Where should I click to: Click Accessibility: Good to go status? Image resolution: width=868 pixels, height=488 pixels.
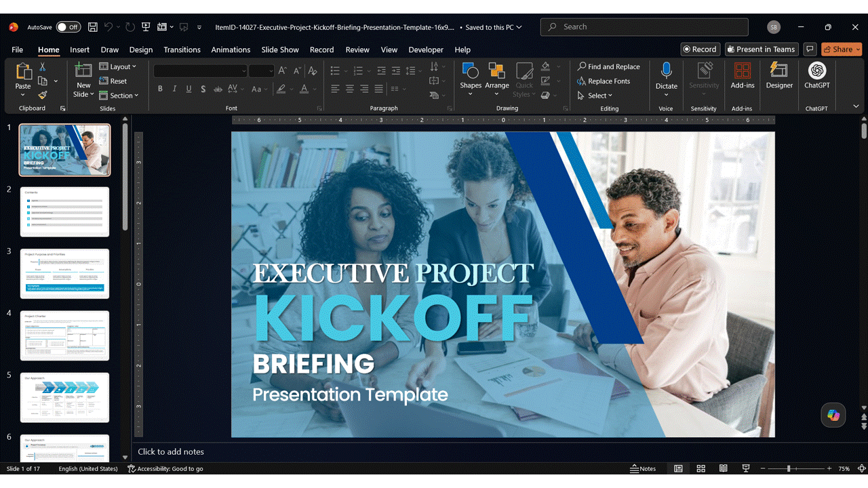pyautogui.click(x=165, y=468)
